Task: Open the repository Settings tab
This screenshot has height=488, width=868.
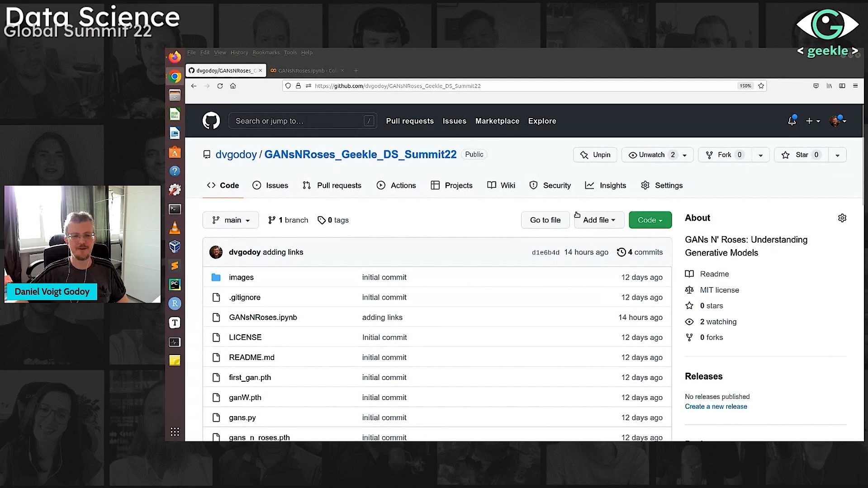Action: [662, 185]
